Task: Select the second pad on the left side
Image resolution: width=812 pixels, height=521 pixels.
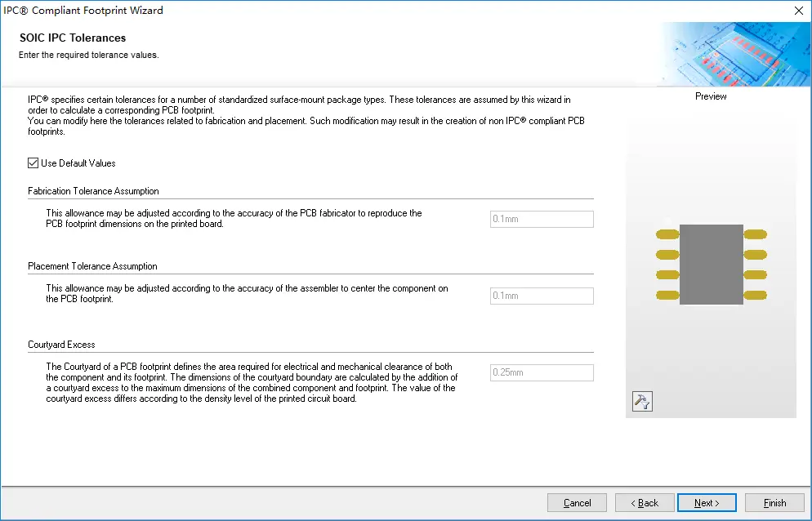Action: pyautogui.click(x=667, y=255)
